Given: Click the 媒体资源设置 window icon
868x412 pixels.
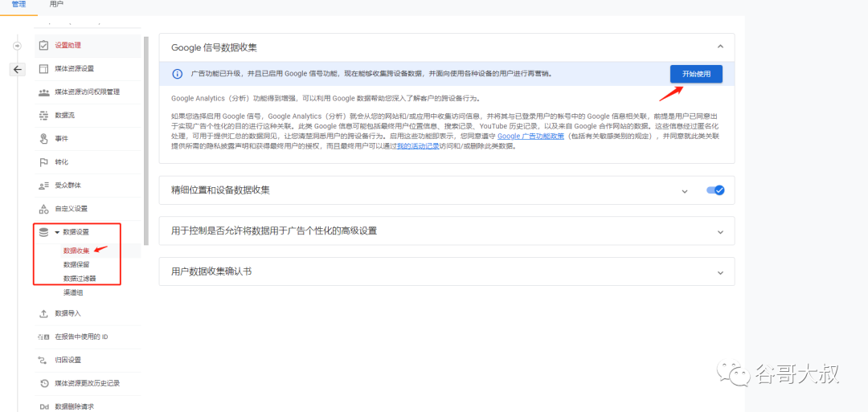Looking at the screenshot, I should pos(43,68).
